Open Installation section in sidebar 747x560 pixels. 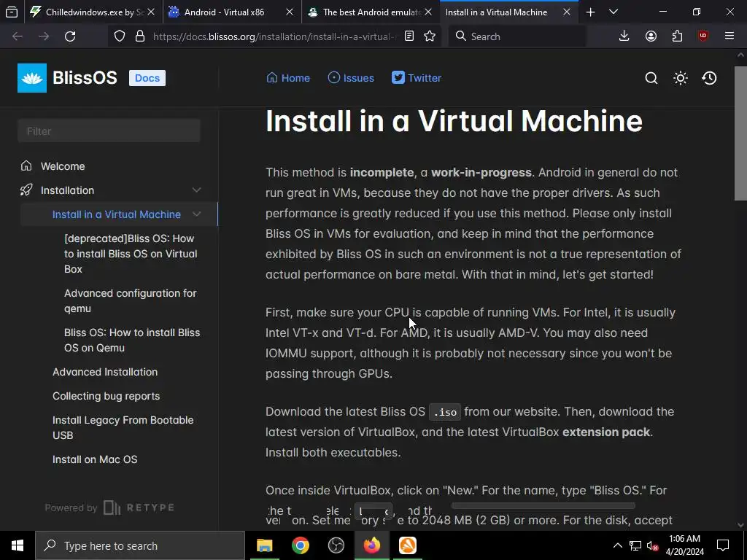(67, 190)
